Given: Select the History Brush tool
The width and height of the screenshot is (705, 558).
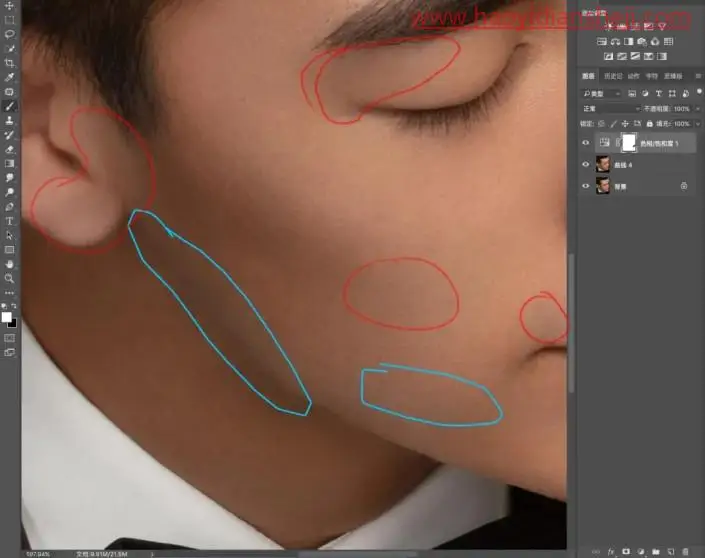Looking at the screenshot, I should 9,135.
